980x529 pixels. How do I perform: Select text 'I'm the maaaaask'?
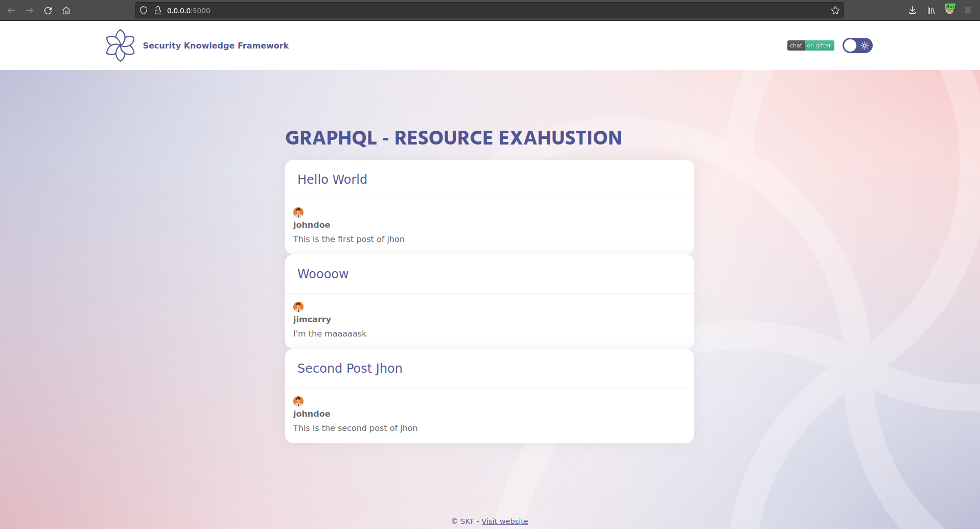330,333
